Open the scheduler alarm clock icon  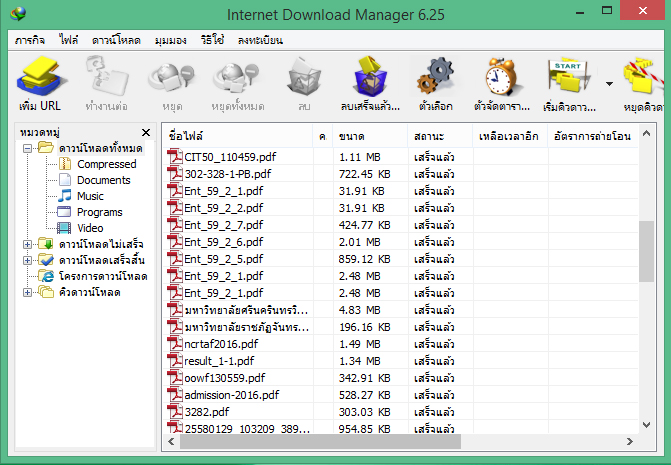point(502,77)
